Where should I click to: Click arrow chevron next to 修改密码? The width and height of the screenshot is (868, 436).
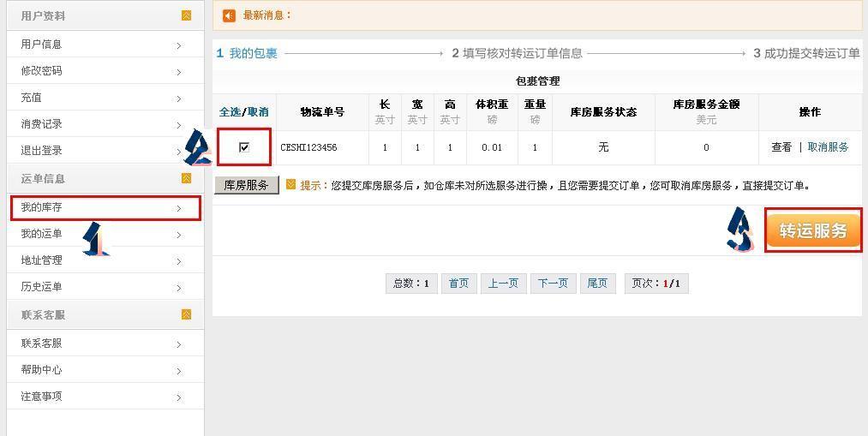179,72
